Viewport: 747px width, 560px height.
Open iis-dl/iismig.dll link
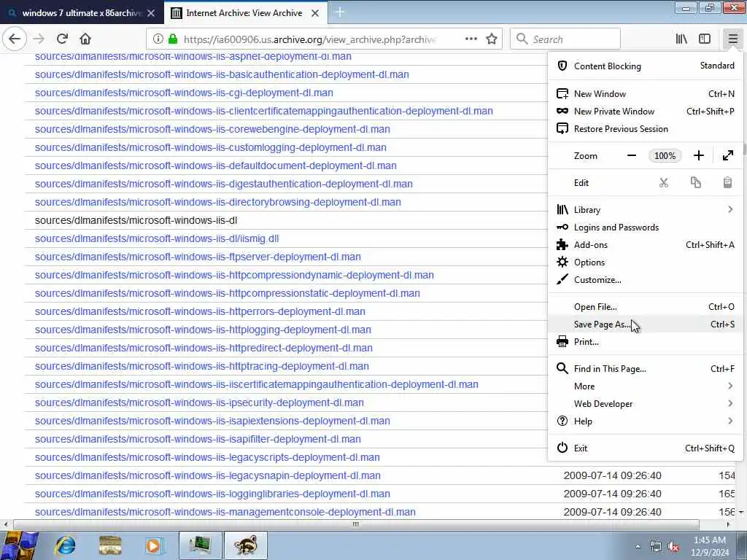[157, 238]
